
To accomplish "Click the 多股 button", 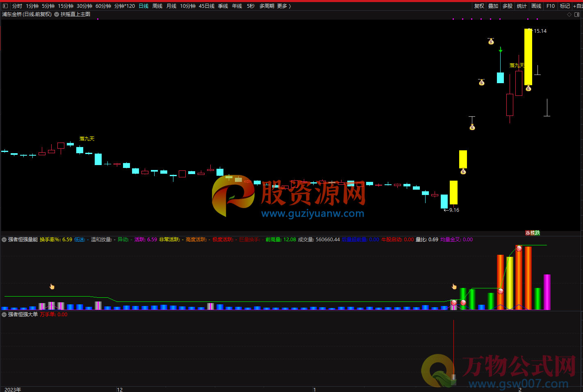I will 508,6.
